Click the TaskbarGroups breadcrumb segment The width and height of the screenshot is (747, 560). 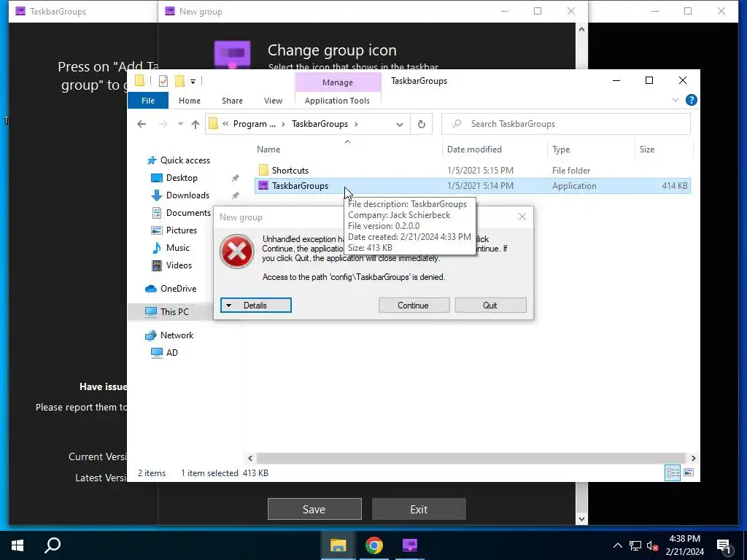click(320, 124)
